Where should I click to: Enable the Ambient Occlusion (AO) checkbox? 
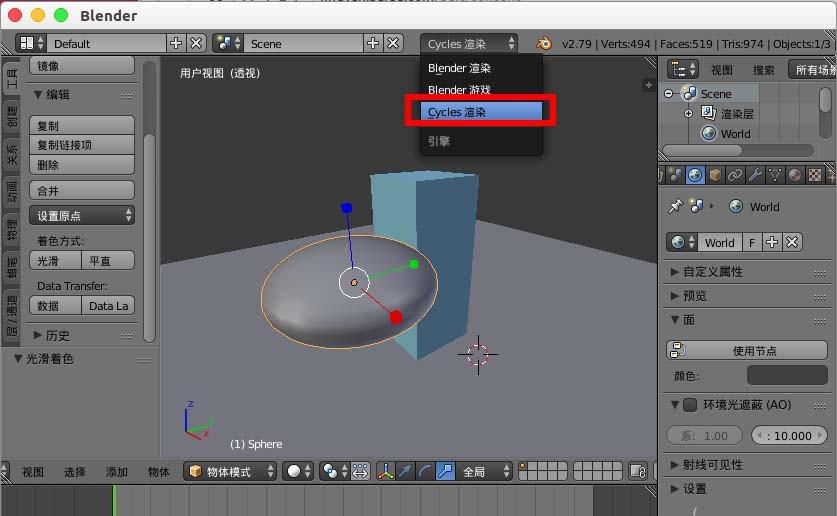point(690,404)
